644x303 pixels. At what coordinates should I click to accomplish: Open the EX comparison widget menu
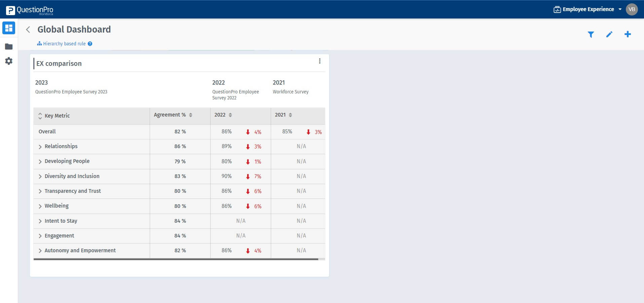click(319, 61)
